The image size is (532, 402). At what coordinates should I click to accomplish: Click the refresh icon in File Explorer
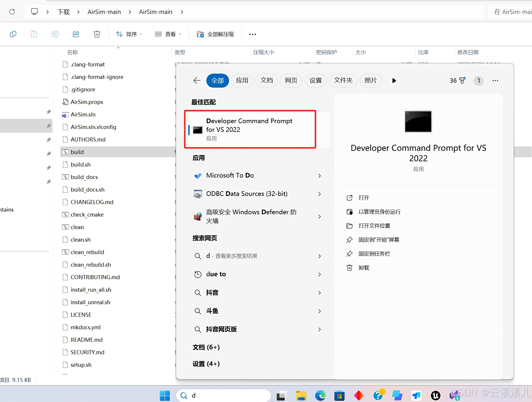(x=12, y=12)
